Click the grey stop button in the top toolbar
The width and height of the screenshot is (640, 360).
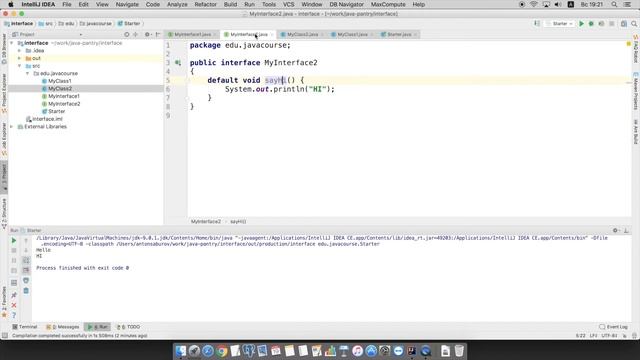coord(611,24)
